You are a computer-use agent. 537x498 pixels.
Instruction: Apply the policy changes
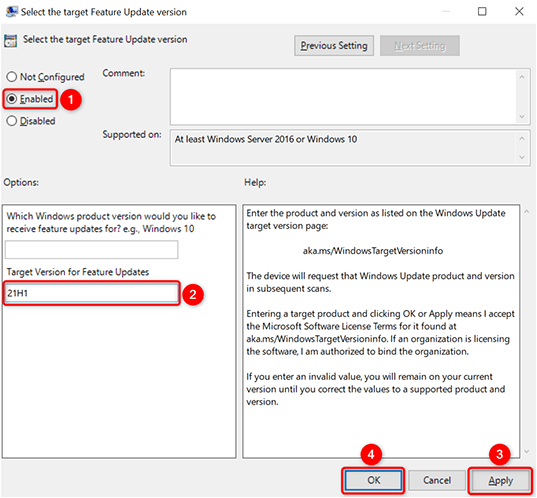500,481
